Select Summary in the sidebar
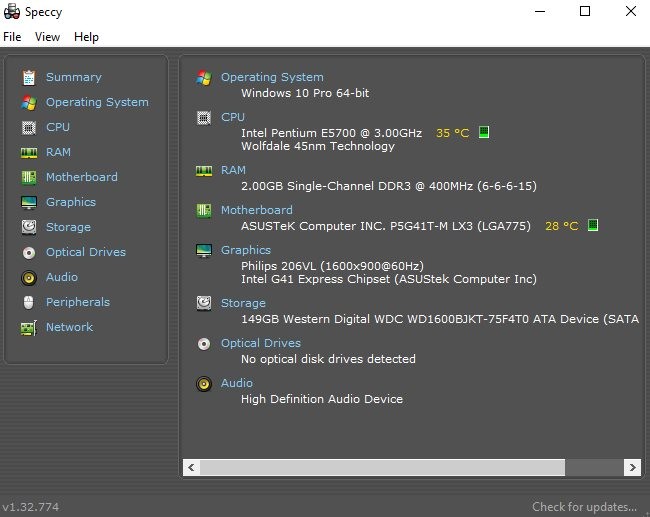This screenshot has width=650, height=517. coord(74,77)
